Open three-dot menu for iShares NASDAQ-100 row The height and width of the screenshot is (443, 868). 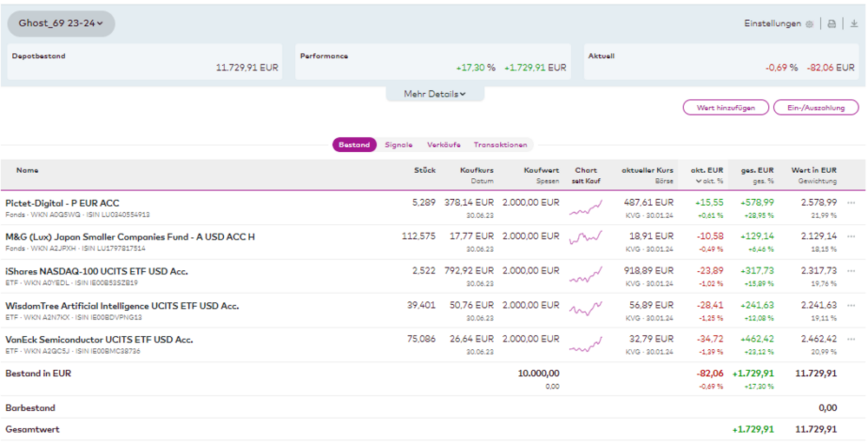[x=852, y=272]
